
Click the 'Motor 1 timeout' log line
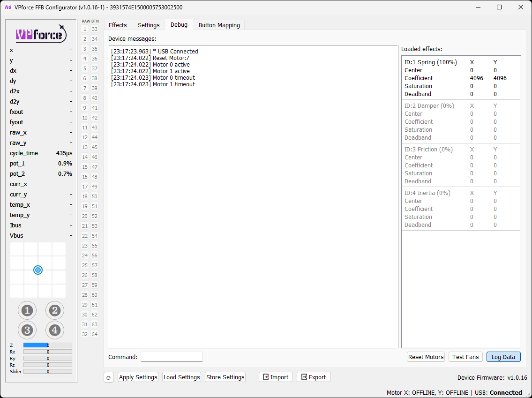click(x=153, y=84)
